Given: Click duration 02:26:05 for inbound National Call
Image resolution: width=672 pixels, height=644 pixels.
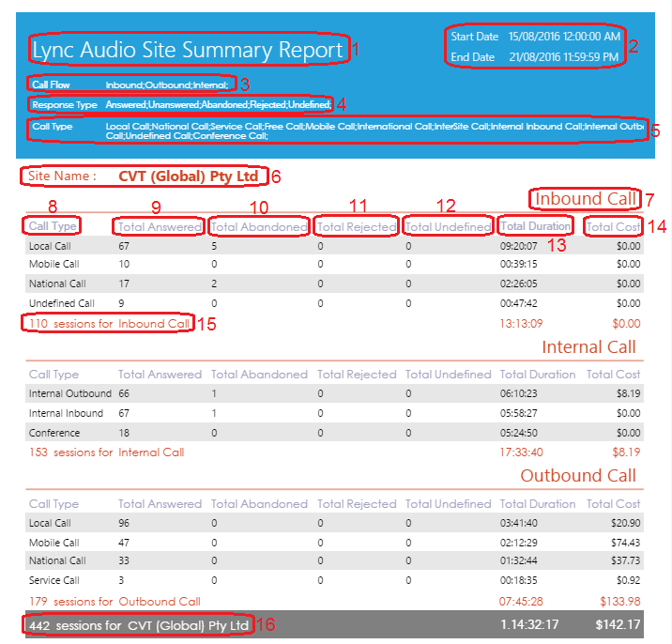Looking at the screenshot, I should point(519,284).
